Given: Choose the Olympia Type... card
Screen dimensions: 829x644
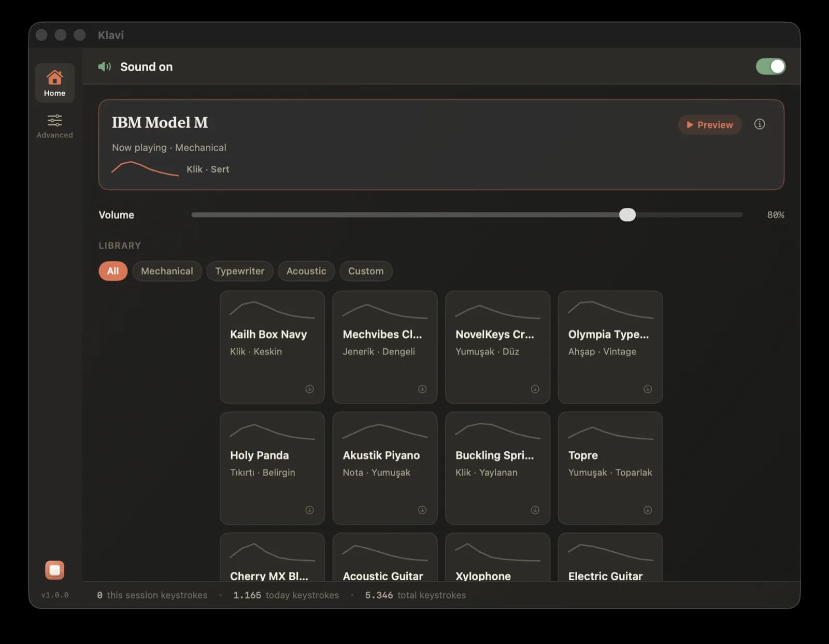Looking at the screenshot, I should point(610,347).
